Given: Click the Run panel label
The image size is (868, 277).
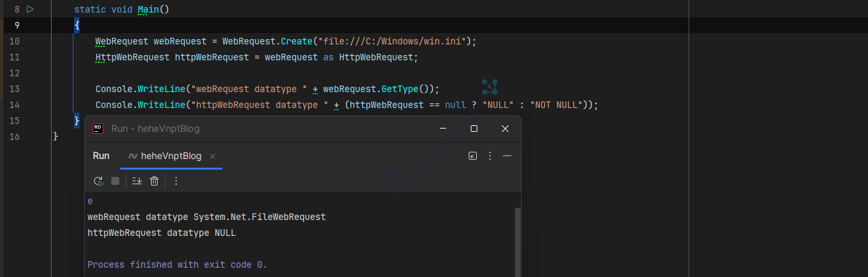Looking at the screenshot, I should pyautogui.click(x=101, y=156).
